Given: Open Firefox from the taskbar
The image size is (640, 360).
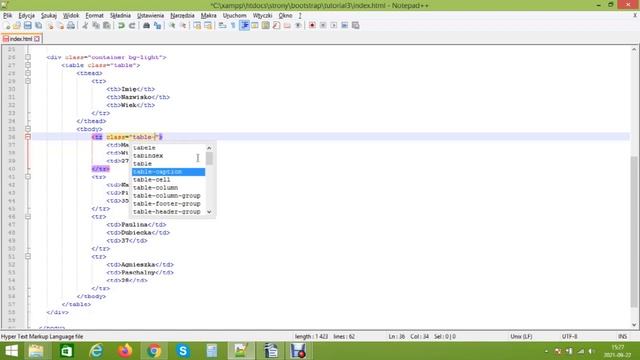Looking at the screenshot, I should (x=125, y=351).
